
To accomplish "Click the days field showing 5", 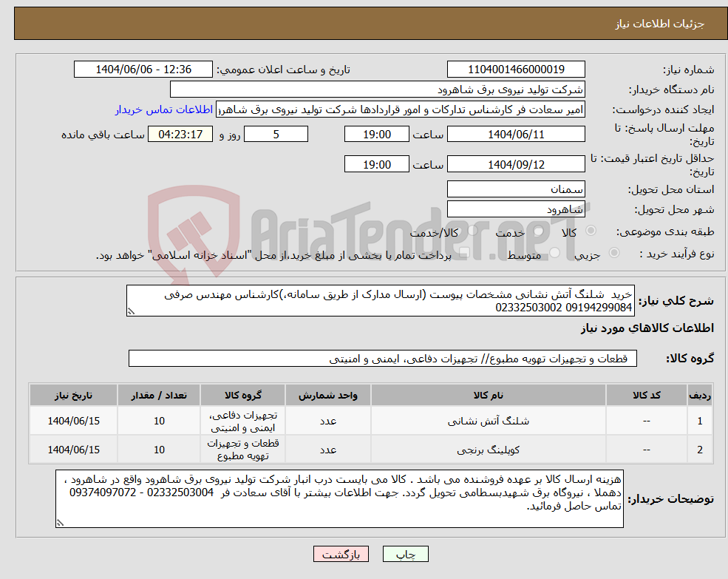I will coord(276,134).
